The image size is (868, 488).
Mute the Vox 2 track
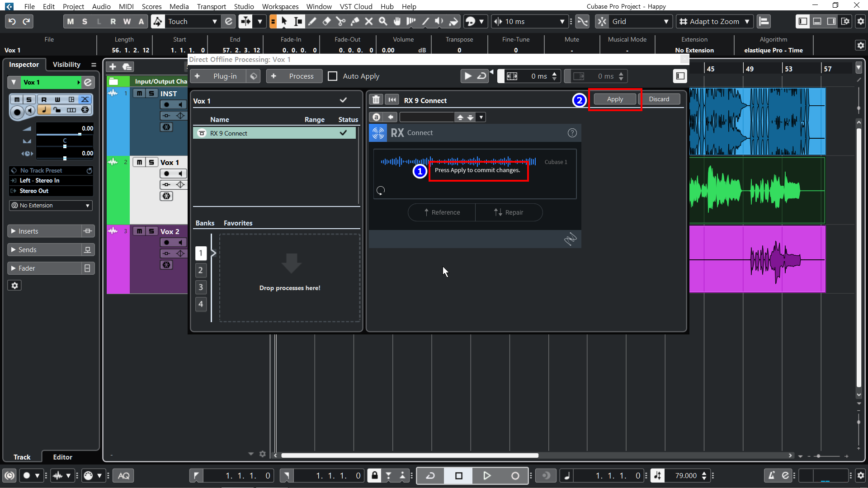tap(140, 231)
